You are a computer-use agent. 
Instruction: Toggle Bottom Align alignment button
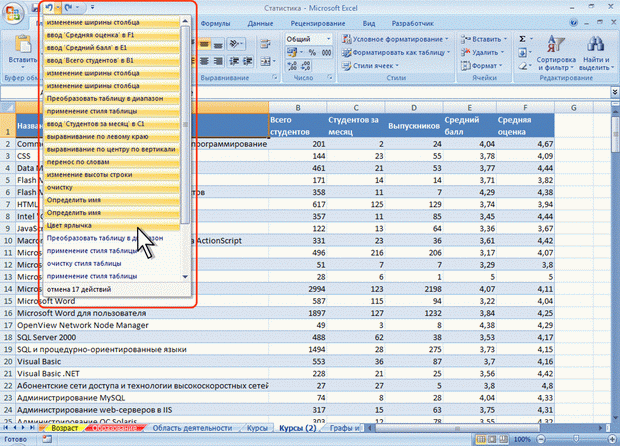pos(218,44)
